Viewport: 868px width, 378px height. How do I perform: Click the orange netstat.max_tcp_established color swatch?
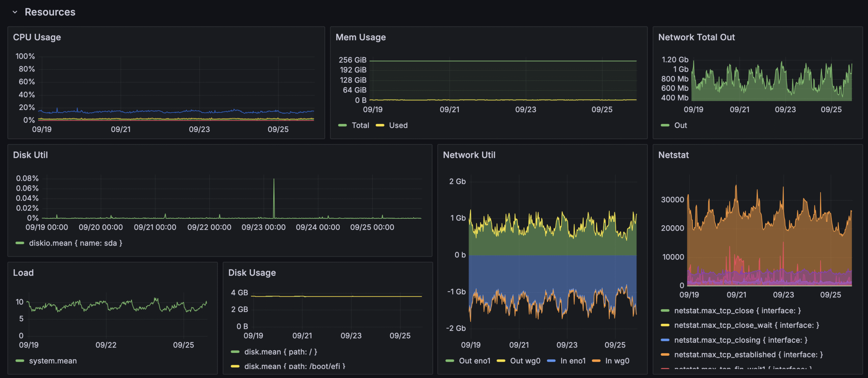[665, 355]
